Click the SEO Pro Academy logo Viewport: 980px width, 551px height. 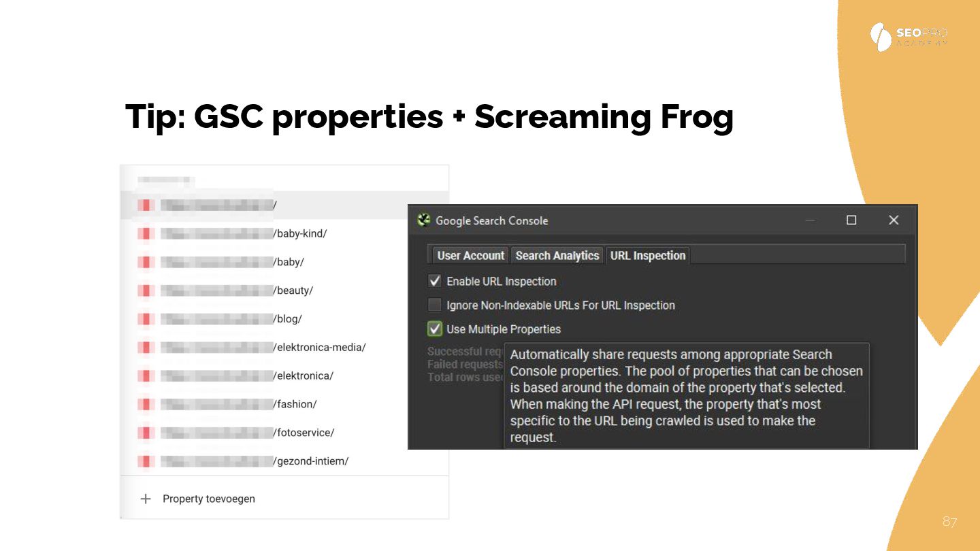908,37
